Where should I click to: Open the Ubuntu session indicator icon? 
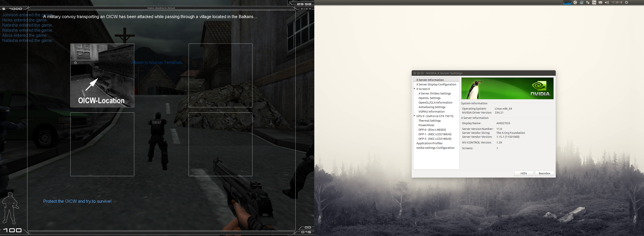tap(575, 3)
